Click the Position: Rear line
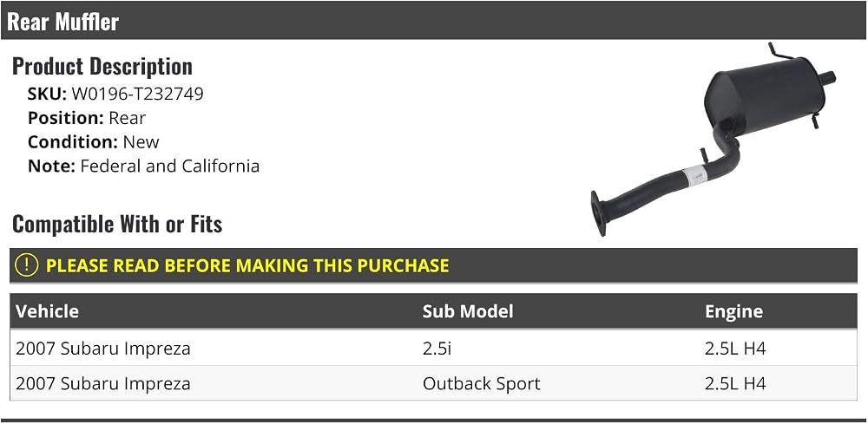The width and height of the screenshot is (868, 424). tap(87, 118)
